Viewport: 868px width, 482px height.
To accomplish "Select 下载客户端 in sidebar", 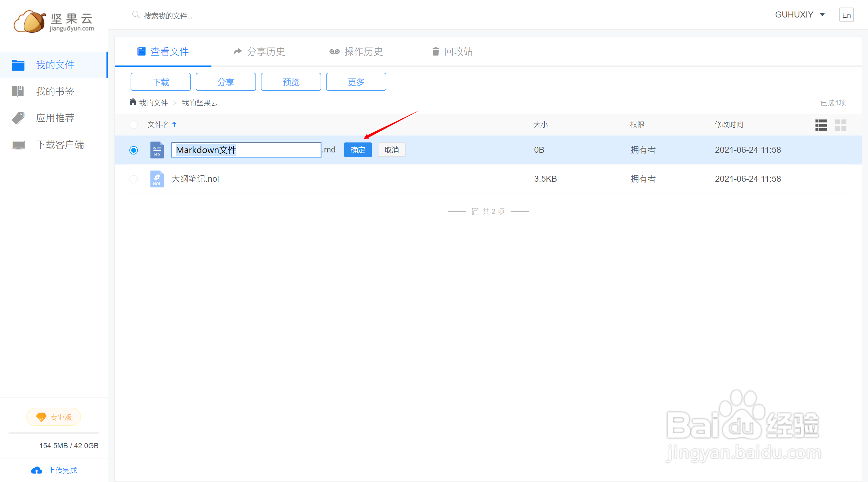I will 54,145.
